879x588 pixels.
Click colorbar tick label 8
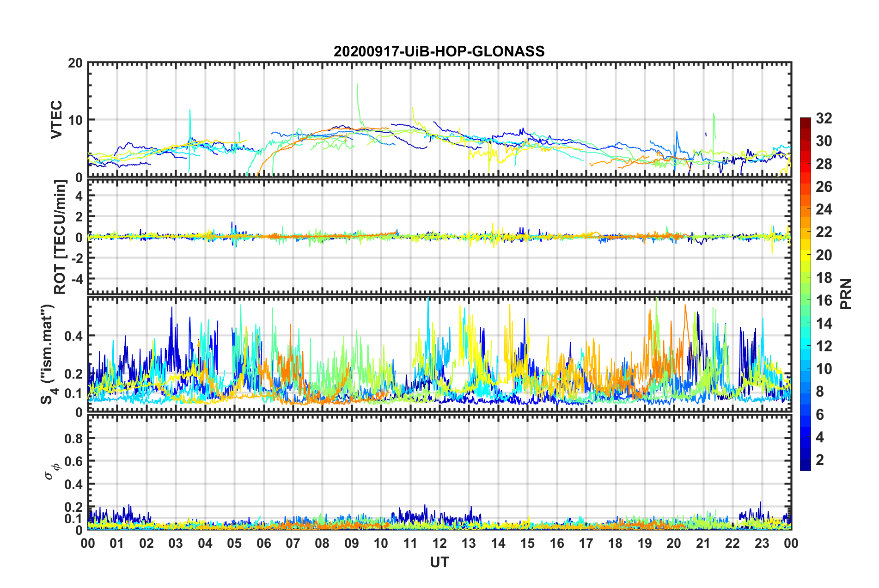point(820,392)
